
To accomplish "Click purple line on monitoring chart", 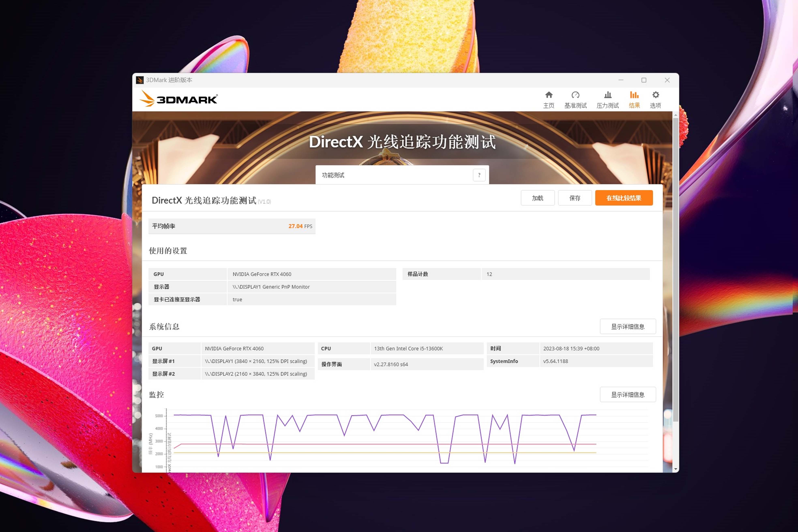I will pos(192,415).
